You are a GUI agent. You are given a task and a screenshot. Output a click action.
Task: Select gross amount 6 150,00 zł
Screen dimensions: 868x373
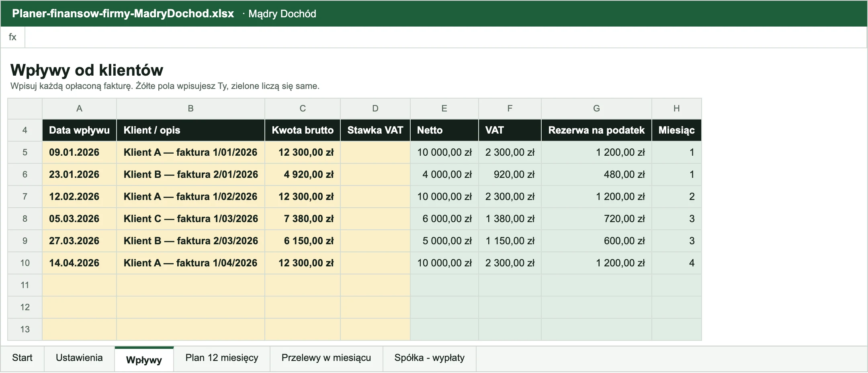pyautogui.click(x=303, y=241)
